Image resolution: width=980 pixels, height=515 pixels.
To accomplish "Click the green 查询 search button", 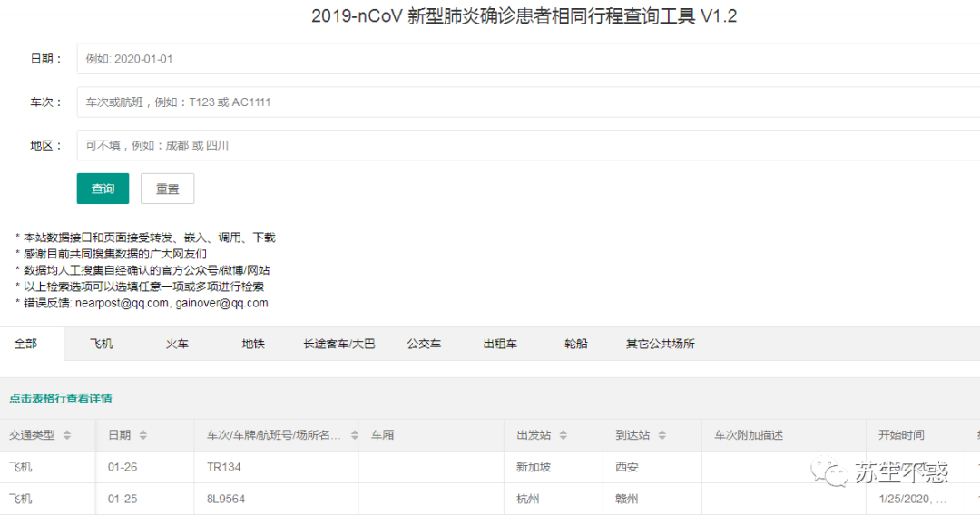I will point(103,189).
